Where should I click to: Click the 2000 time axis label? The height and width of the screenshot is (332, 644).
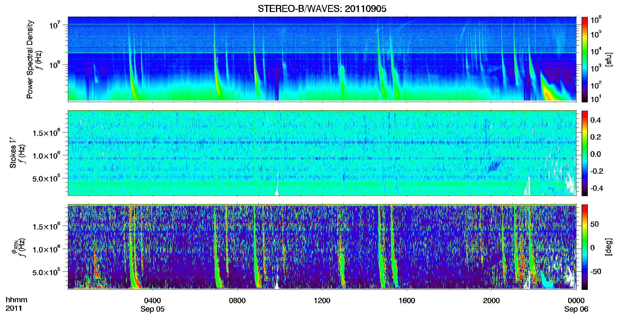[x=491, y=301]
